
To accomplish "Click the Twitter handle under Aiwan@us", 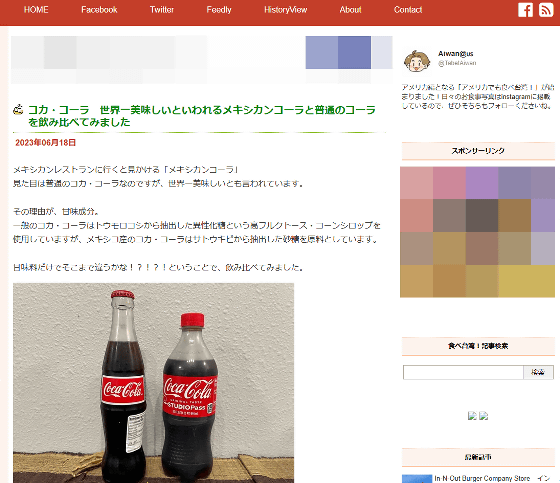I will pos(457,63).
